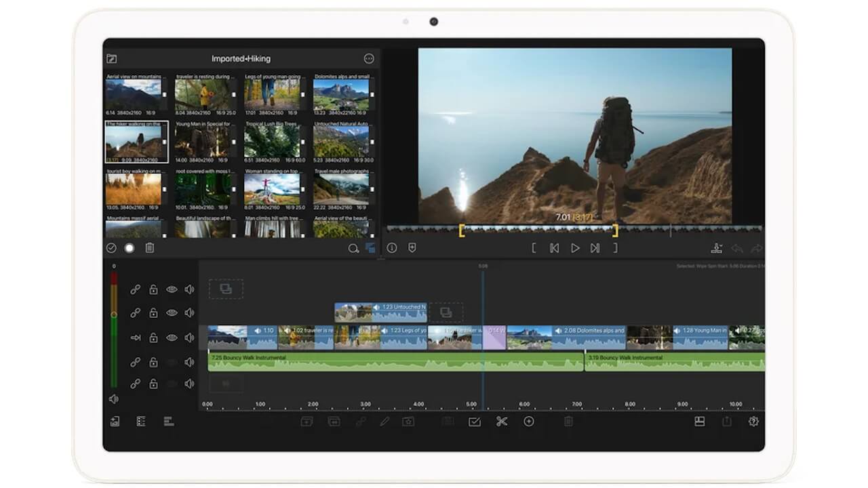
Task: Jump to the next clip edit
Action: 595,248
